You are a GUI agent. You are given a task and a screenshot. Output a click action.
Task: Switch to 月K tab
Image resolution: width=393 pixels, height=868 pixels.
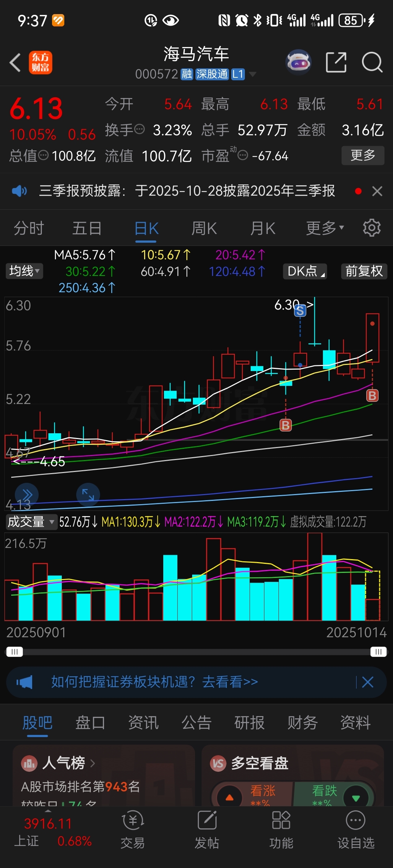(263, 228)
